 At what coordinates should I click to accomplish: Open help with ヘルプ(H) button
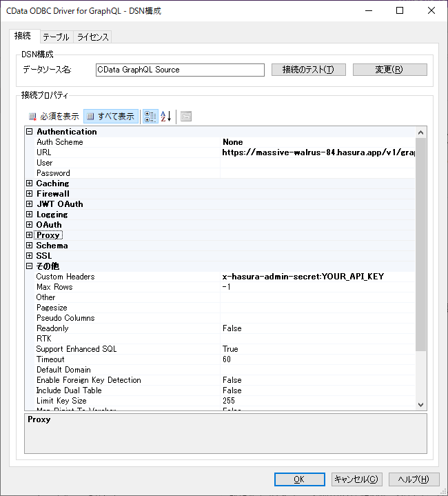(x=414, y=479)
